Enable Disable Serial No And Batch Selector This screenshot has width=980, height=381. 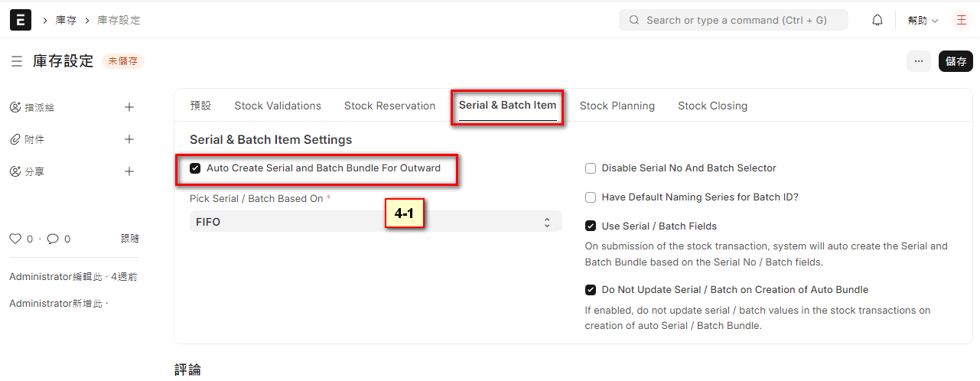591,168
